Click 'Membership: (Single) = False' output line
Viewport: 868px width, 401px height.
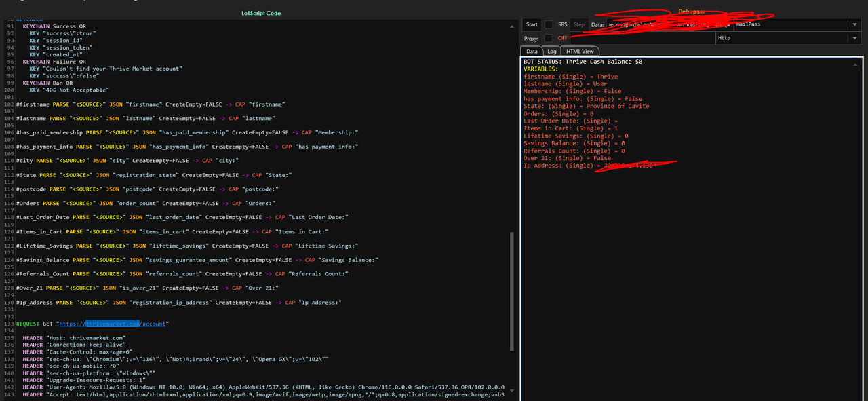pyautogui.click(x=572, y=92)
